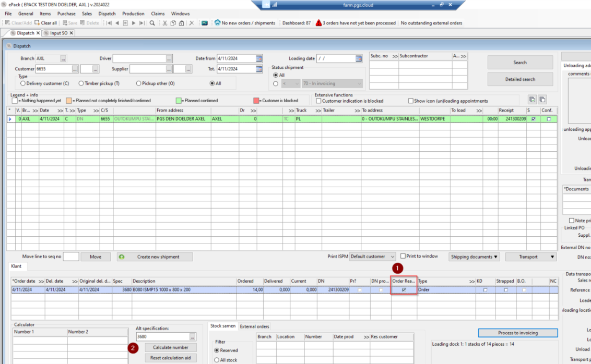Click the Process to invoicing button

click(x=517, y=333)
